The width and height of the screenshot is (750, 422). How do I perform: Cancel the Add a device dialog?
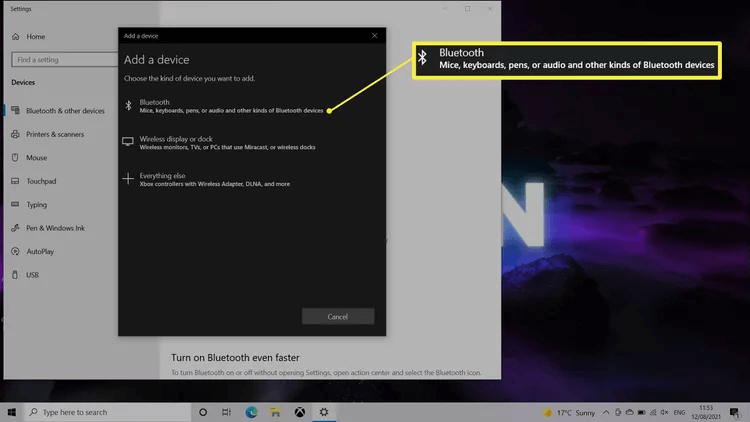click(338, 316)
